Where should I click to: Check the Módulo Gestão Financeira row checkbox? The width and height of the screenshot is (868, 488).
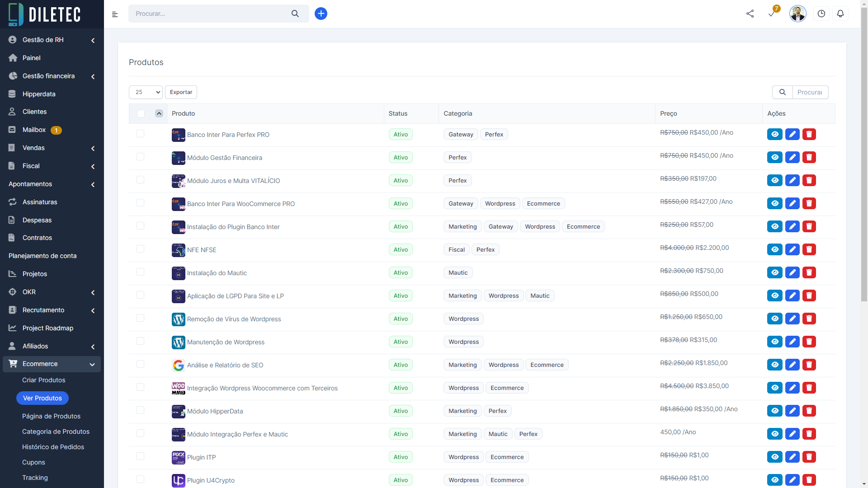[140, 157]
